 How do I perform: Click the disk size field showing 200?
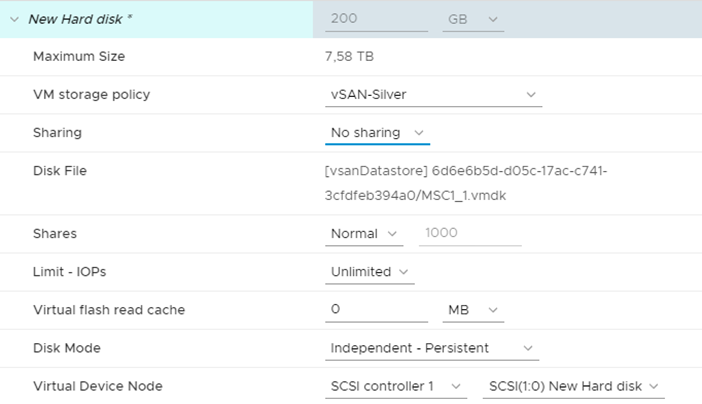tap(377, 19)
